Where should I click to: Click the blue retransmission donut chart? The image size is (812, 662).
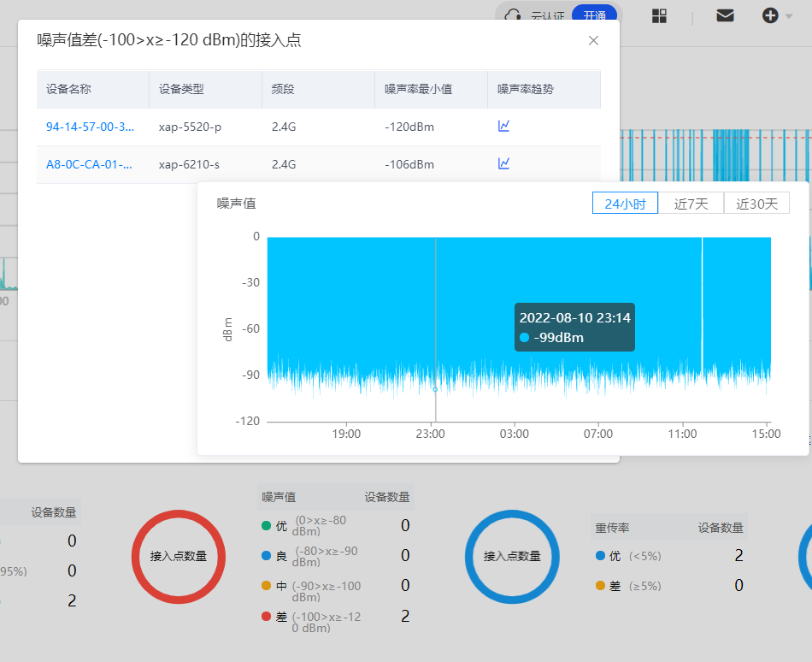point(511,556)
